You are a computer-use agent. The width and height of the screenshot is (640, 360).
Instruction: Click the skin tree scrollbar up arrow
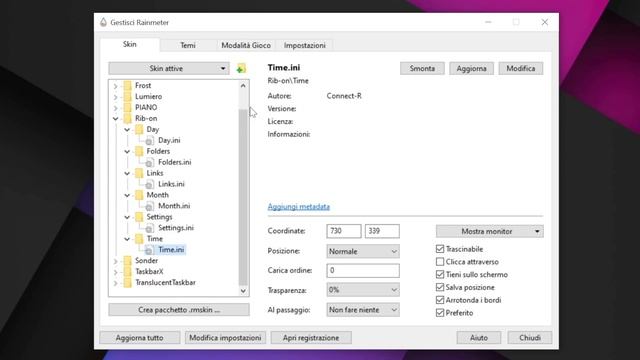243,86
